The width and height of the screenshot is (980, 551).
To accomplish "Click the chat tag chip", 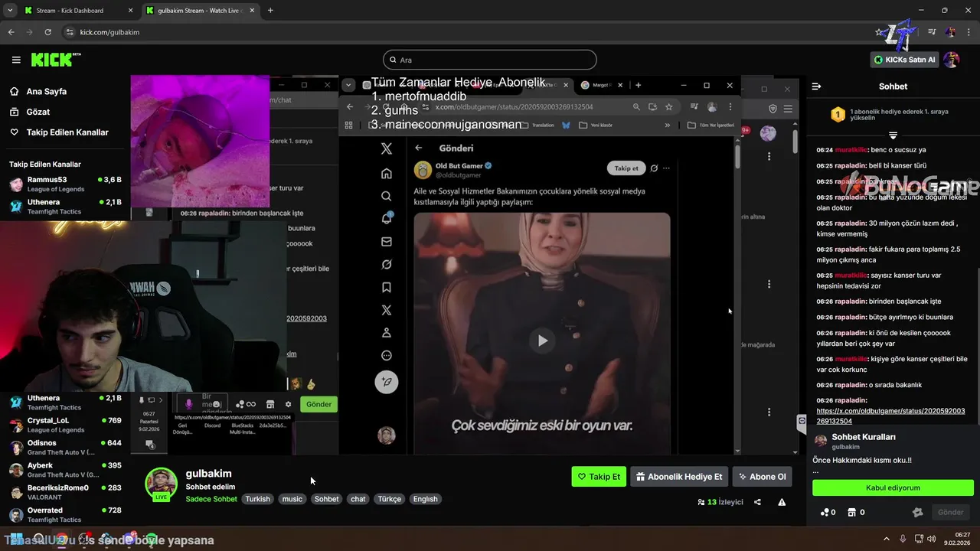I will coord(358,499).
